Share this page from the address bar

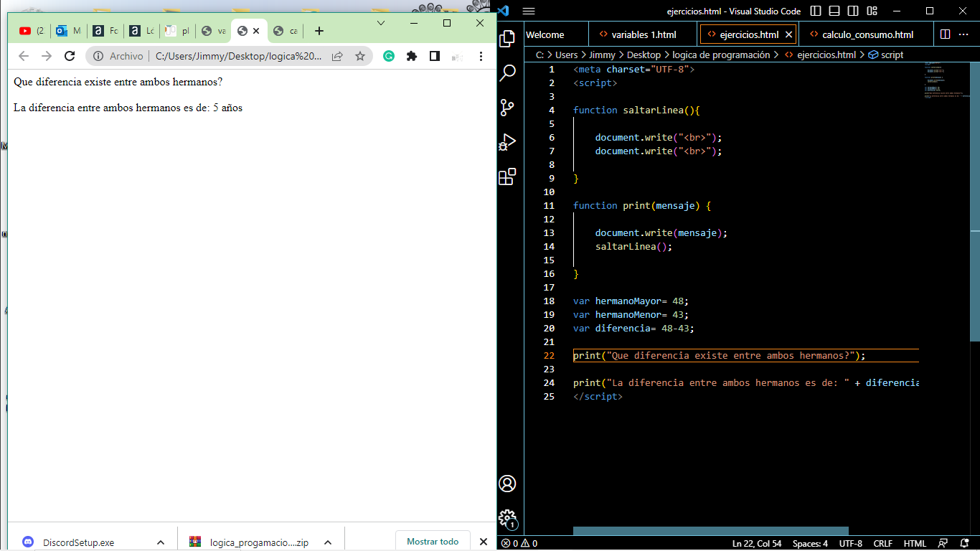(x=337, y=56)
